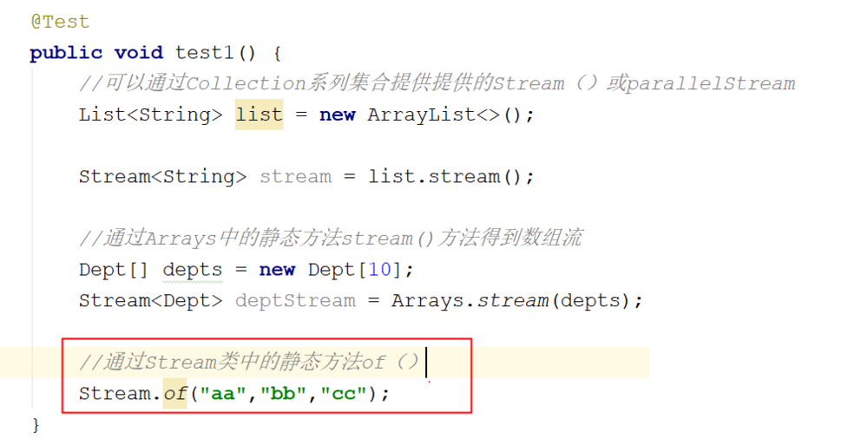Screen dimensions: 868x439
Task: Click the Collection parallelStream comment line
Action: click(437, 83)
